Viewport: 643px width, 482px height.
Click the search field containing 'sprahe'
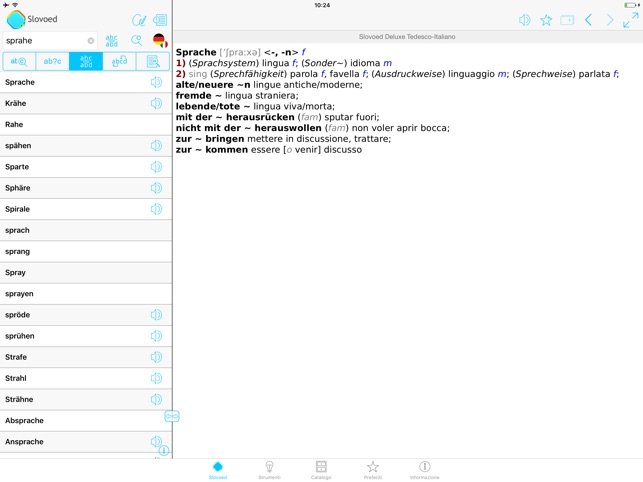50,41
